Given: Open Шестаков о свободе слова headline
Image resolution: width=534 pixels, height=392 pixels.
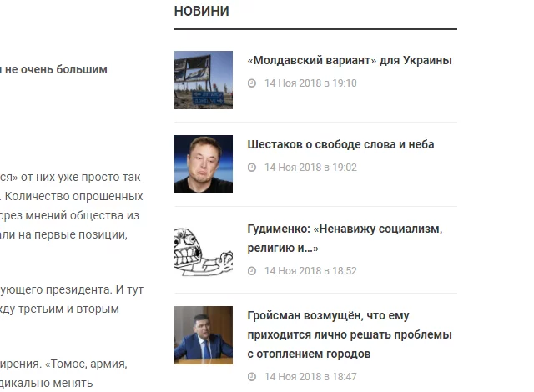Looking at the screenshot, I should [x=340, y=144].
